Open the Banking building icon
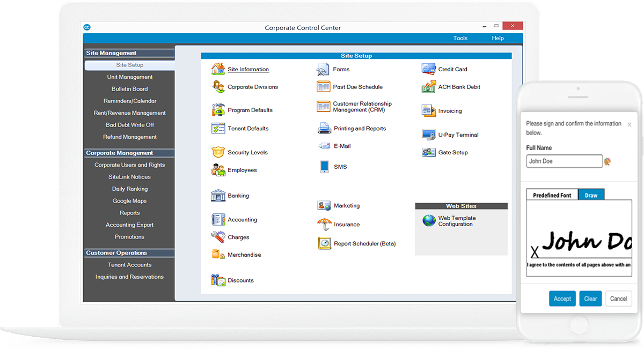644x350 pixels. [218, 196]
